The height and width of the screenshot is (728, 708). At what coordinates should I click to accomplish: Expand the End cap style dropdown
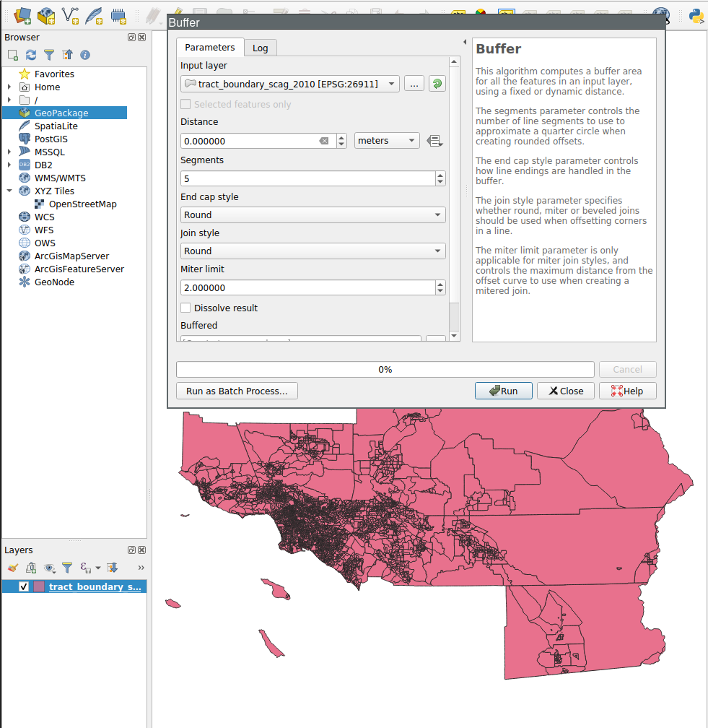point(313,215)
